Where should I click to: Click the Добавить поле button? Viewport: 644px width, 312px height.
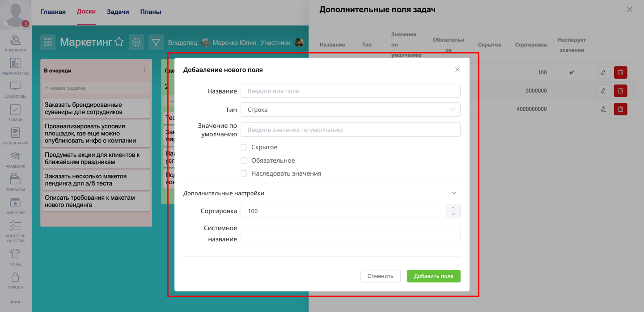click(x=433, y=276)
